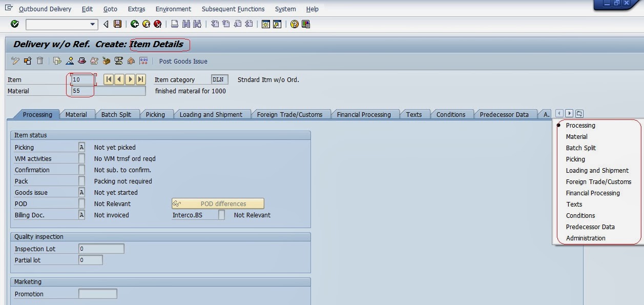This screenshot has width=644, height=305.
Task: Open the Help menu
Action: 312,9
